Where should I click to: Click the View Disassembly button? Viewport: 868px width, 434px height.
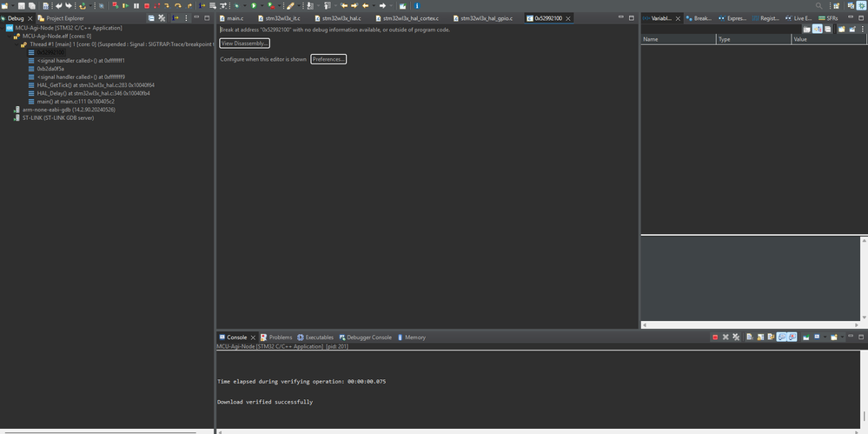245,43
